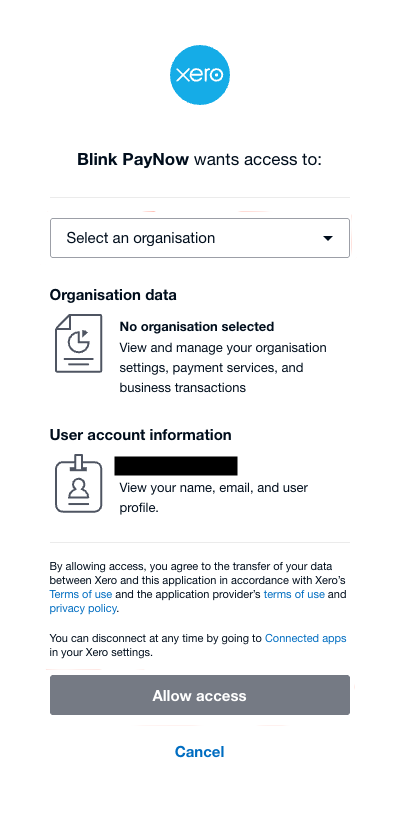Click the User account information heading

point(140,435)
